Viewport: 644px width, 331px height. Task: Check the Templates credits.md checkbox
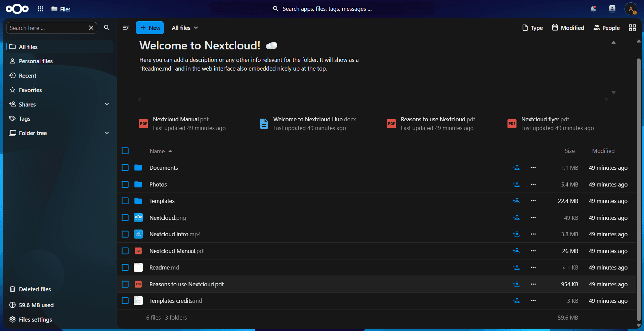click(125, 301)
